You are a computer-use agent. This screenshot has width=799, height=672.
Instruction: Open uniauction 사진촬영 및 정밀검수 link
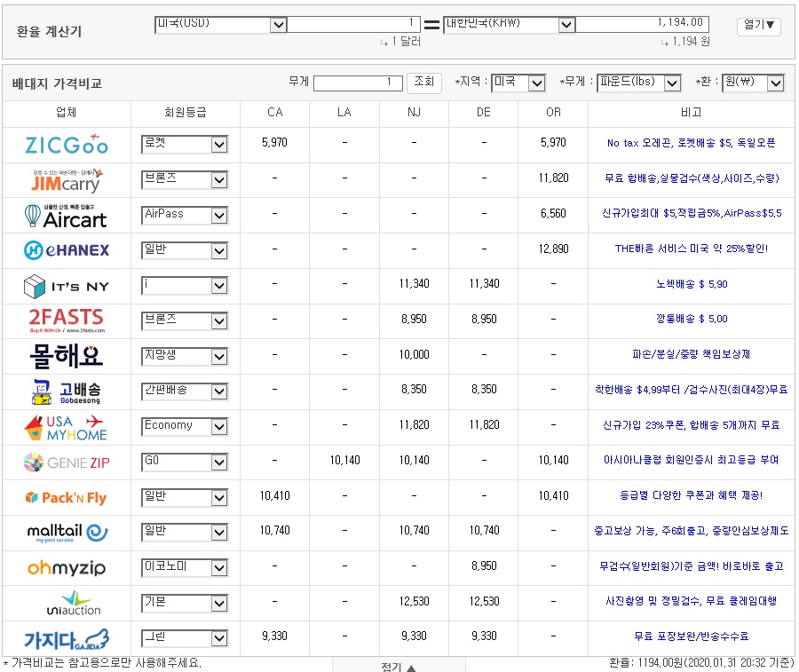(x=692, y=601)
